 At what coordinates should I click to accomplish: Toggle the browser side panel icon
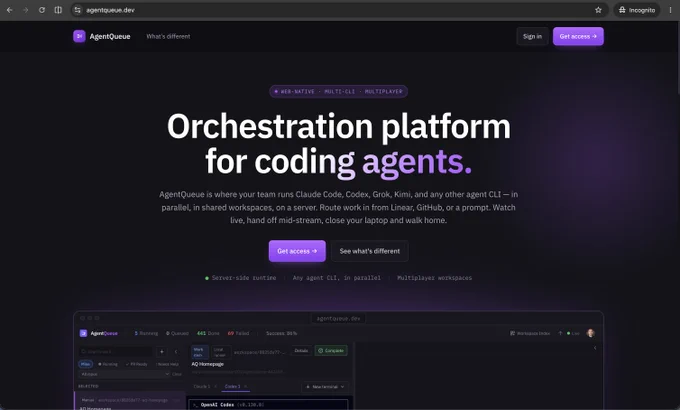pyautogui.click(x=58, y=10)
